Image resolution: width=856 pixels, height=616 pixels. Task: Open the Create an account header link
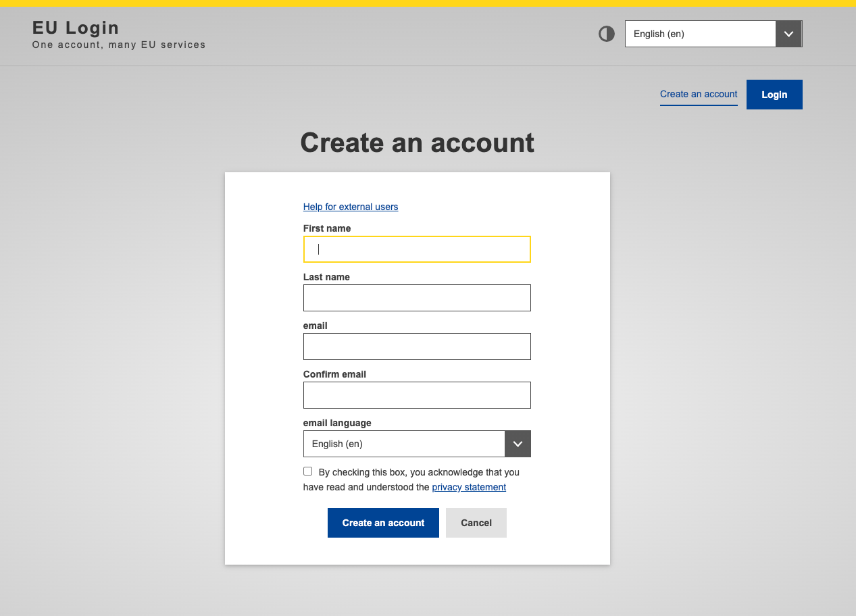click(x=699, y=94)
